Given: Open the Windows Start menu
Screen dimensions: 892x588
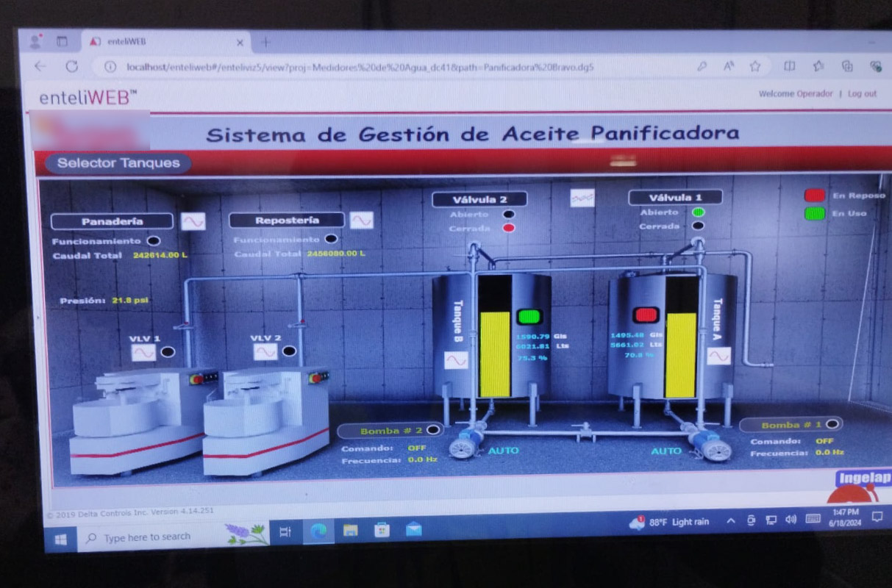Looking at the screenshot, I should pos(61,539).
